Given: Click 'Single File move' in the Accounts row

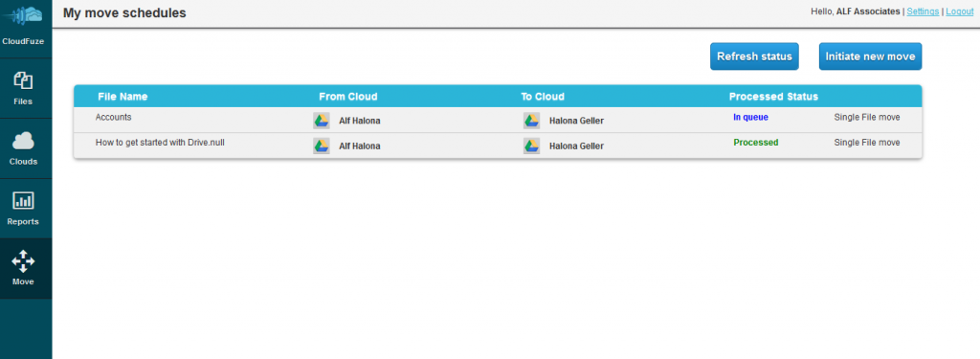Looking at the screenshot, I should pos(867,117).
